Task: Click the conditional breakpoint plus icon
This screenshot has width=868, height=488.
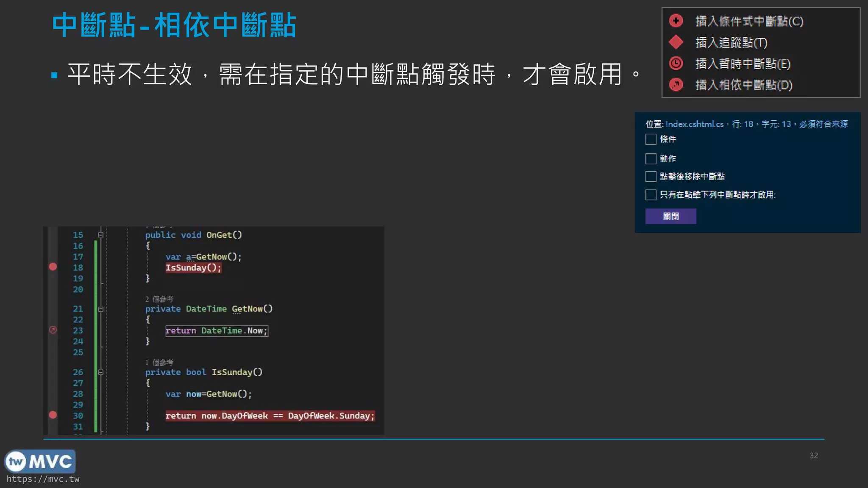Action: [x=676, y=20]
